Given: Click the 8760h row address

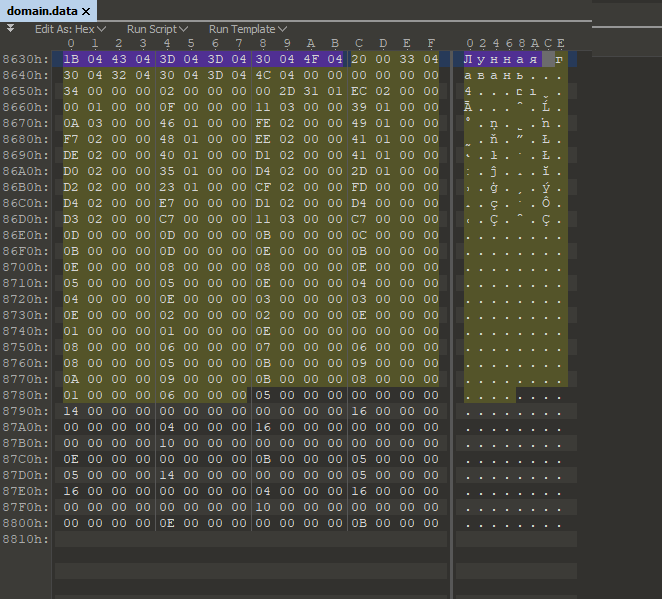Looking at the screenshot, I should (26, 363).
